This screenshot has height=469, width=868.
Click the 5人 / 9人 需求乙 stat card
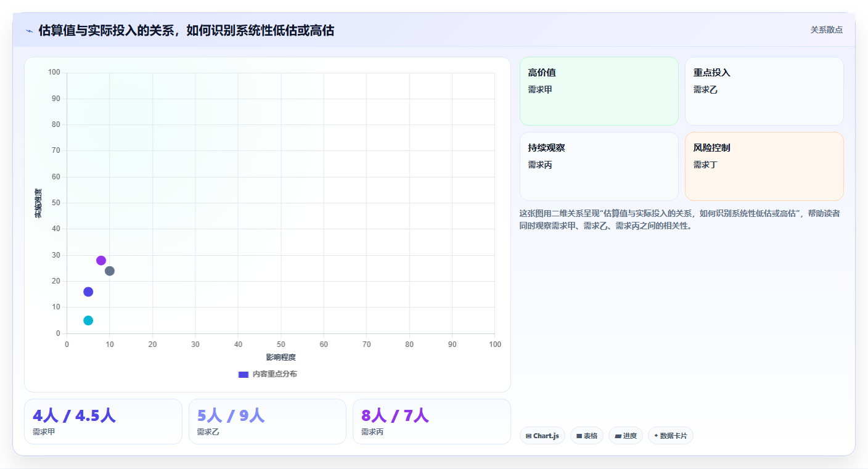[x=268, y=422]
